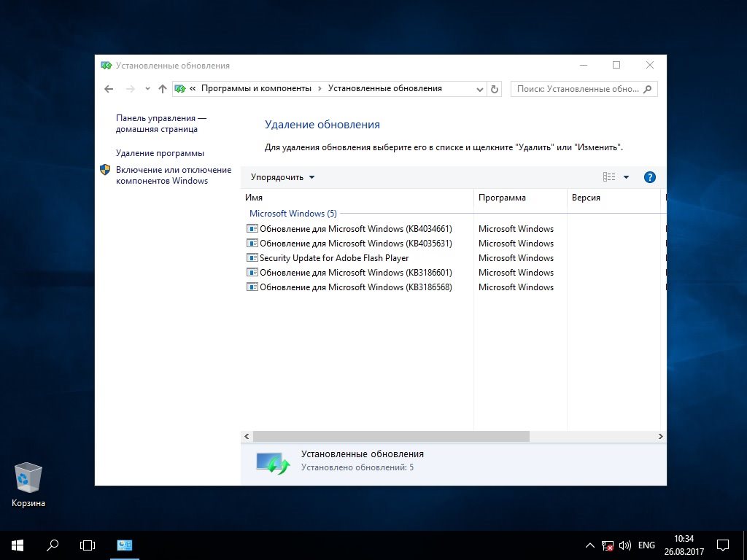Click the search installed updates field
This screenshot has width=747, height=560.
tap(577, 89)
